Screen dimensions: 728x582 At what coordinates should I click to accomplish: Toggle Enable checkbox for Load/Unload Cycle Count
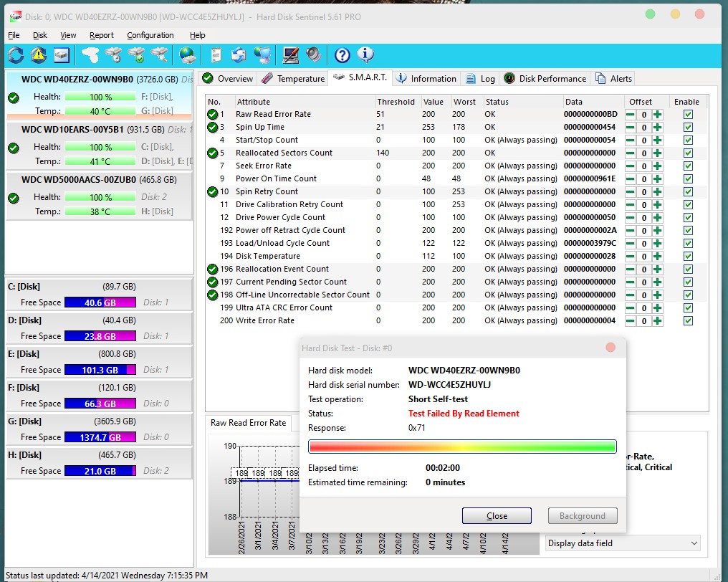click(x=688, y=244)
